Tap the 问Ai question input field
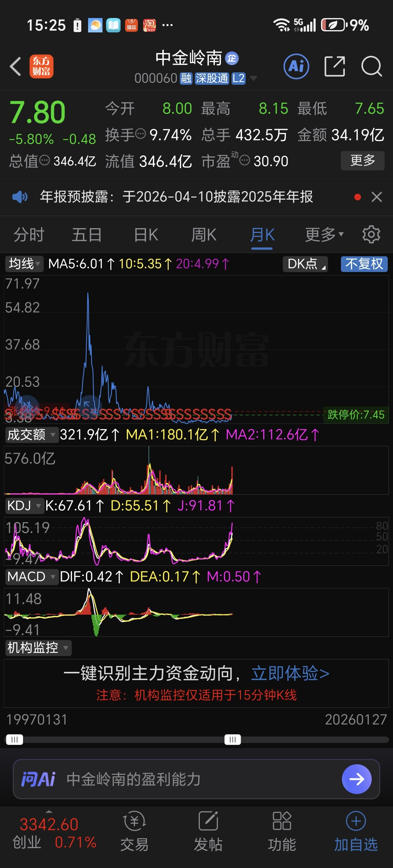This screenshot has height=868, width=393. (196, 779)
